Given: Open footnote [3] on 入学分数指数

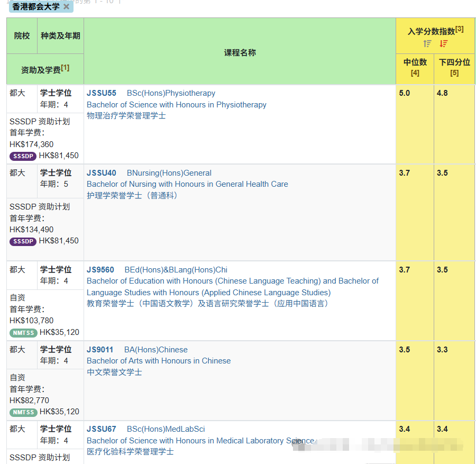Looking at the screenshot, I should (459, 29).
